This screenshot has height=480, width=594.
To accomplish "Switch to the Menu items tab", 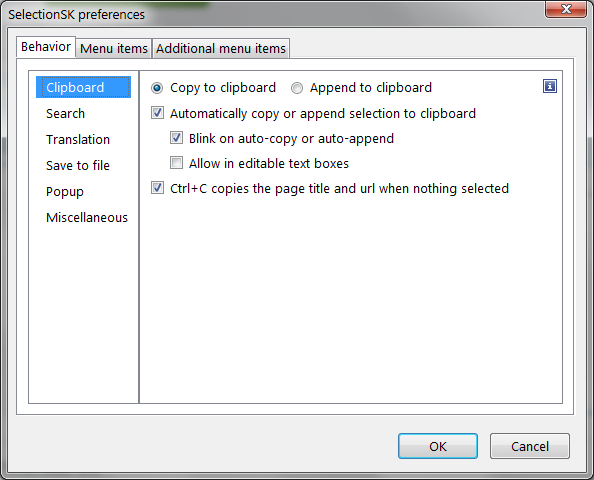I will 114,48.
